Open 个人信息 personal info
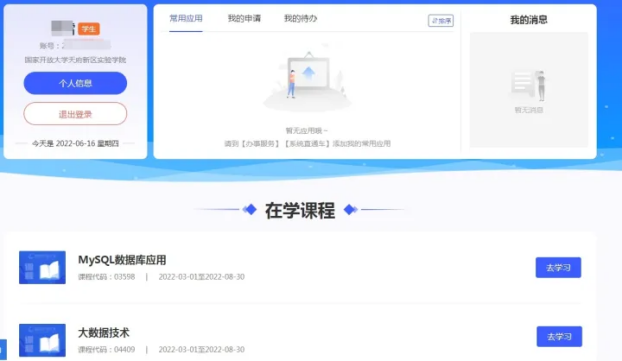The width and height of the screenshot is (622, 361). click(75, 83)
